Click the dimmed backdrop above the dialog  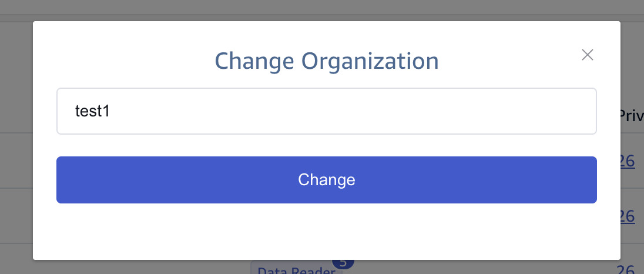[322, 8]
